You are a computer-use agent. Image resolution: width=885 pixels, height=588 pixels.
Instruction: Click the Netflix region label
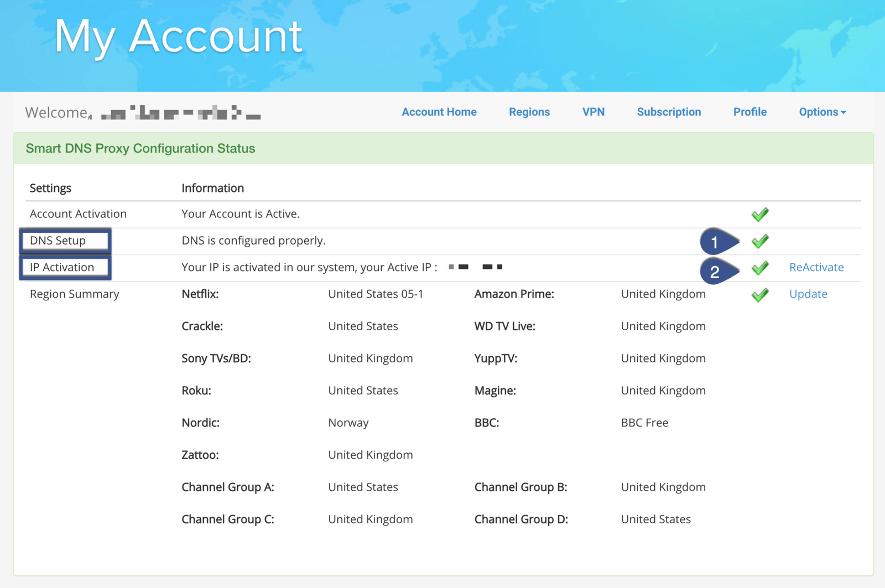pyautogui.click(x=200, y=294)
